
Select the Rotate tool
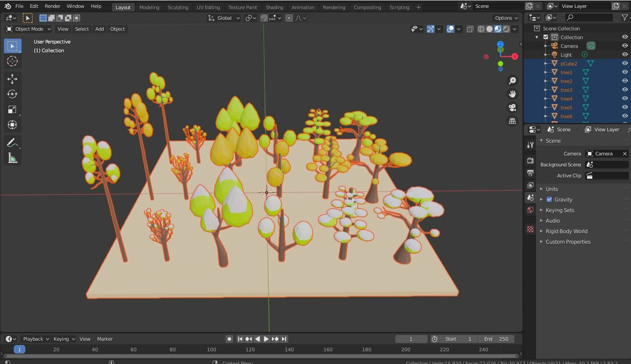tap(12, 94)
